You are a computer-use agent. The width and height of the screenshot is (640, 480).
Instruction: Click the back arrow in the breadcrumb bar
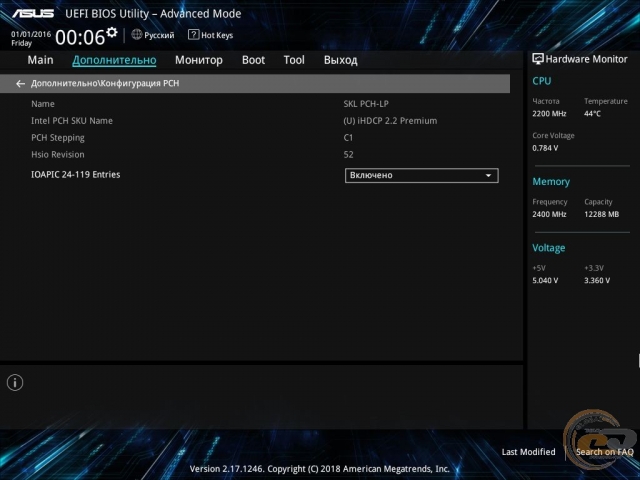pos(20,84)
